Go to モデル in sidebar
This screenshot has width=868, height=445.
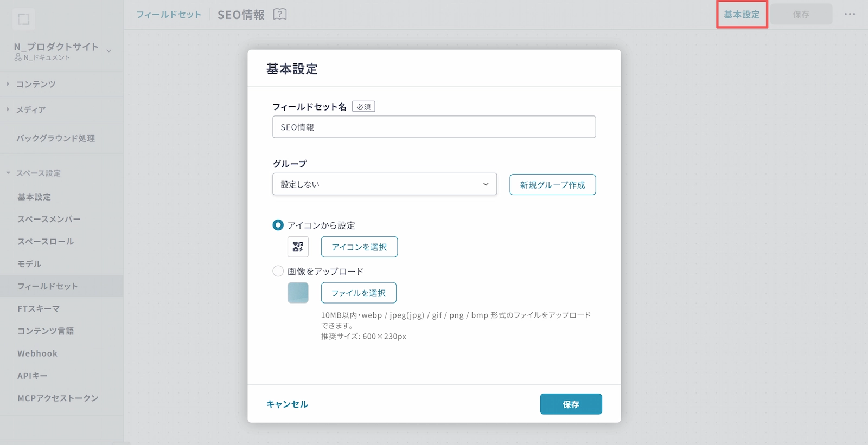point(29,264)
